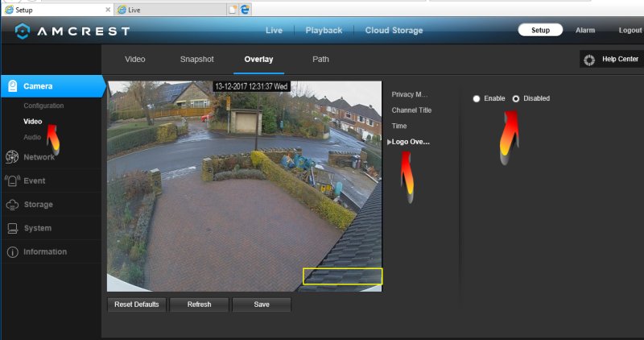This screenshot has height=340, width=644.
Task: Open the Camera section in sidebar
Action: point(53,86)
